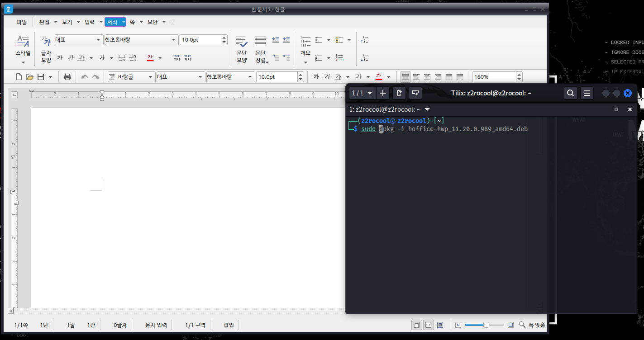Open 바탕글 style dropdown in lower toolbar
The image size is (644, 340).
131,77
